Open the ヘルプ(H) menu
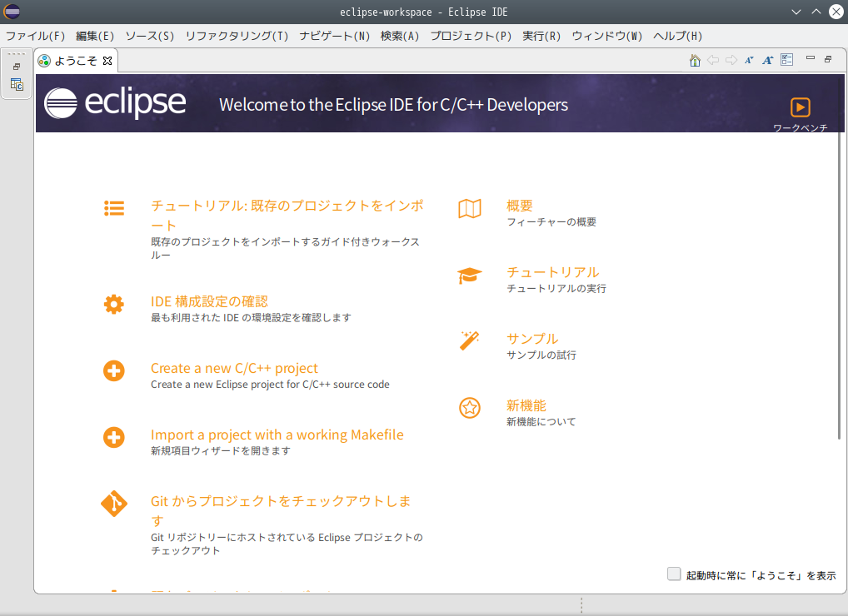The image size is (848, 616). pyautogui.click(x=677, y=36)
